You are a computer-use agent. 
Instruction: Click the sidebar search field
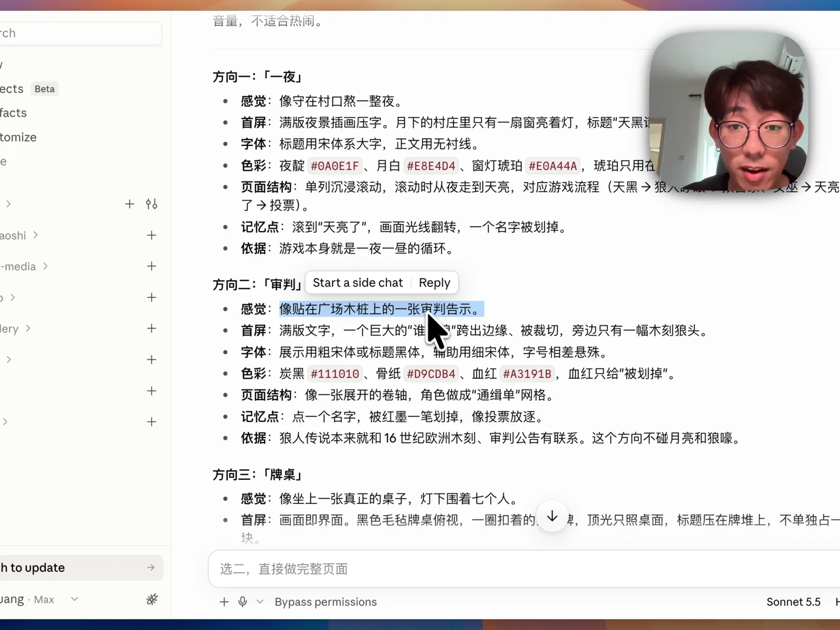(80, 33)
